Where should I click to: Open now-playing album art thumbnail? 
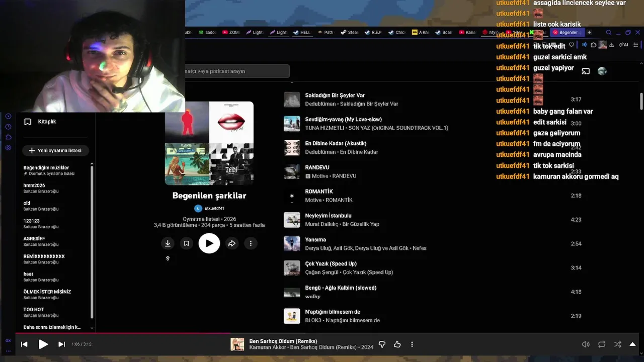(x=237, y=344)
